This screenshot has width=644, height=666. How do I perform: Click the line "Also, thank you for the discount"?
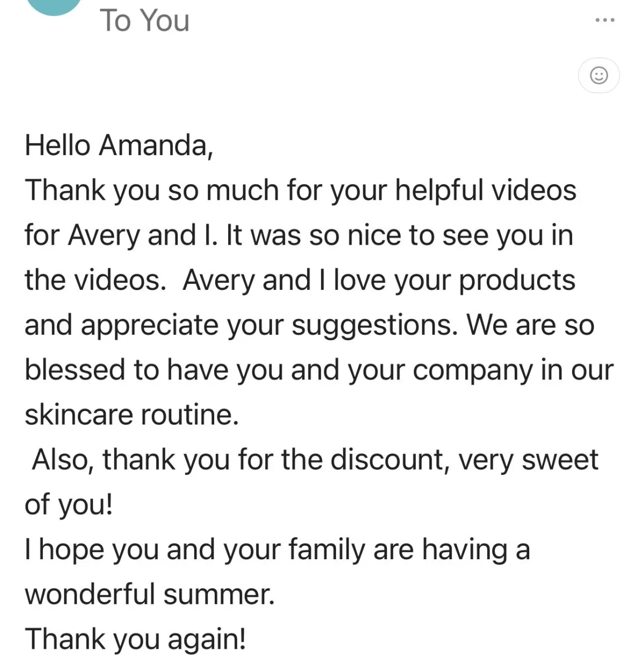click(314, 460)
